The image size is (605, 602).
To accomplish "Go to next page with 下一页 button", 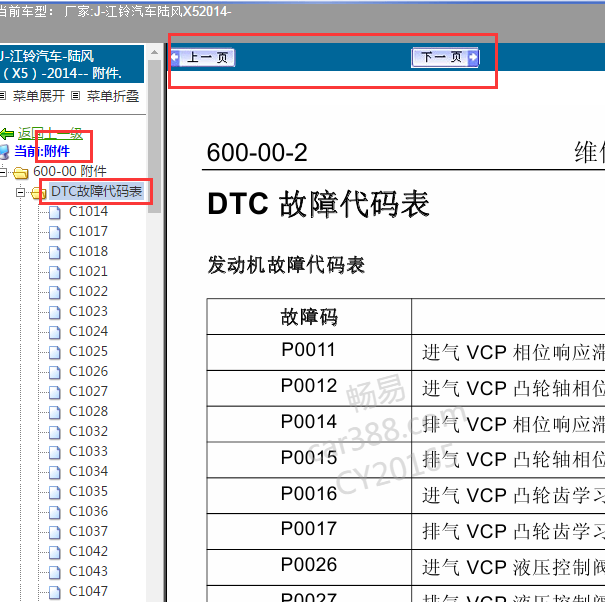I will (x=445, y=58).
